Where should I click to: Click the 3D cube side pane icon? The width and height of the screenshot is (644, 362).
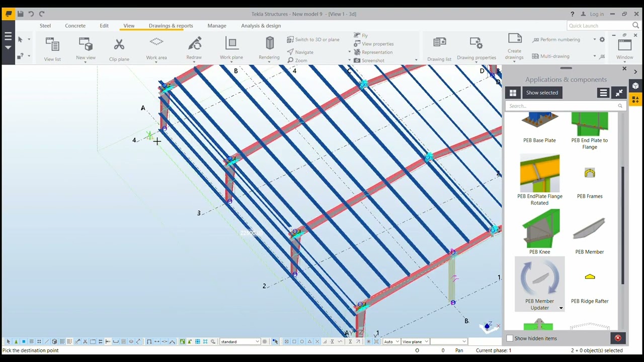[635, 85]
